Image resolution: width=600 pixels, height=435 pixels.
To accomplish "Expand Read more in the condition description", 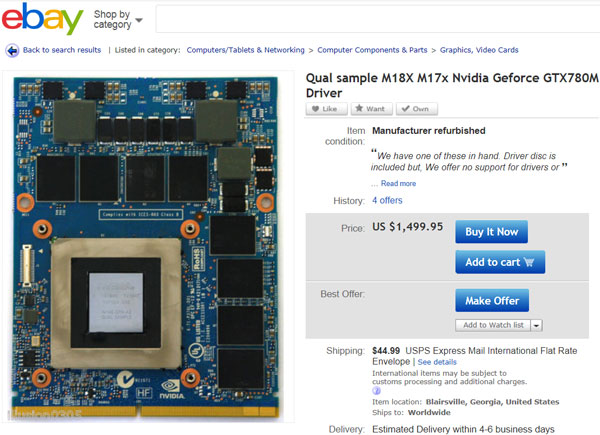I will 398,183.
